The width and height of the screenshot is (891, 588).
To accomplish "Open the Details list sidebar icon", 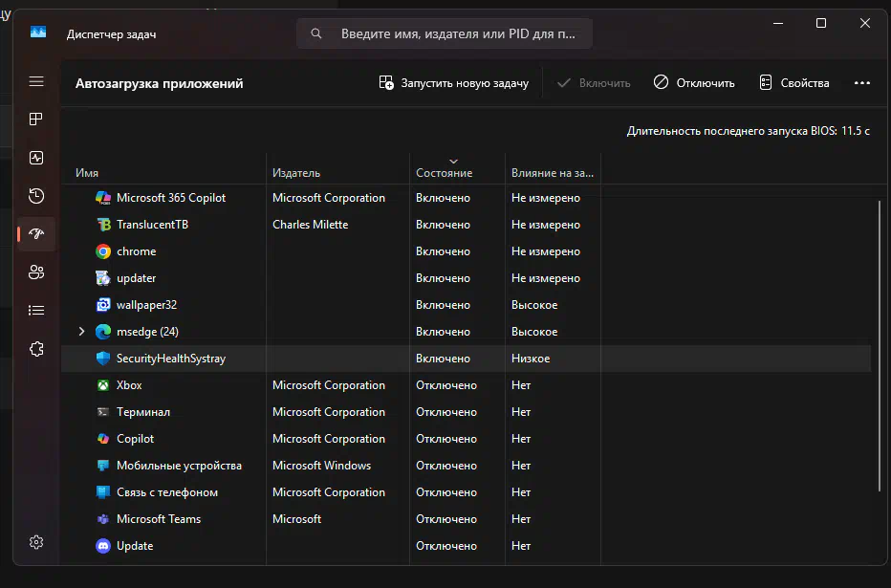I will [x=36, y=311].
